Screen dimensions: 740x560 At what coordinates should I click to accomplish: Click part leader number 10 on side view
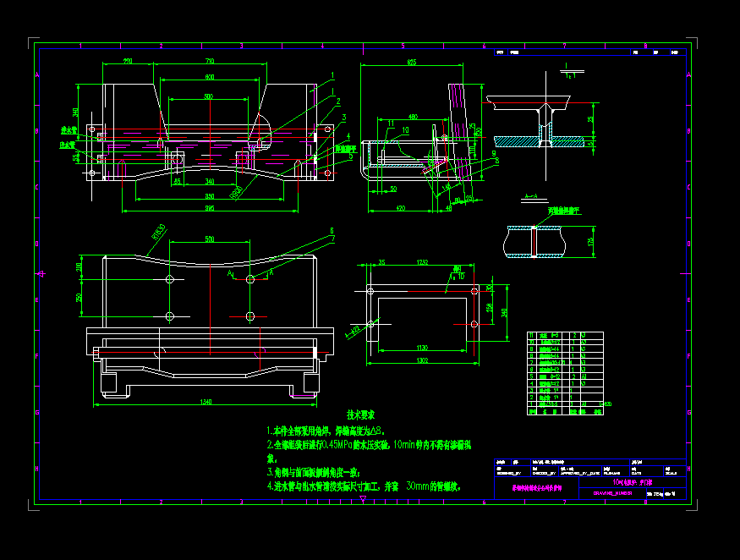(x=405, y=129)
